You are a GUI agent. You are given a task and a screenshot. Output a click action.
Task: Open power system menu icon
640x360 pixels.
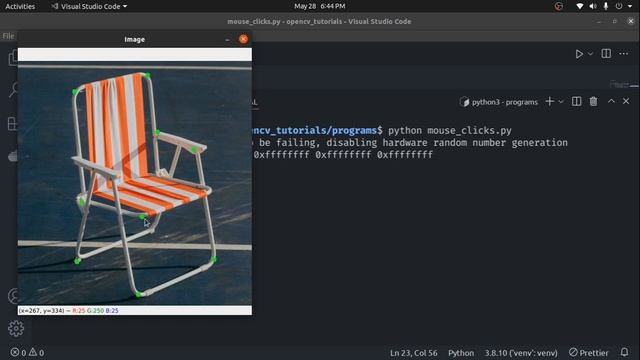[619, 6]
